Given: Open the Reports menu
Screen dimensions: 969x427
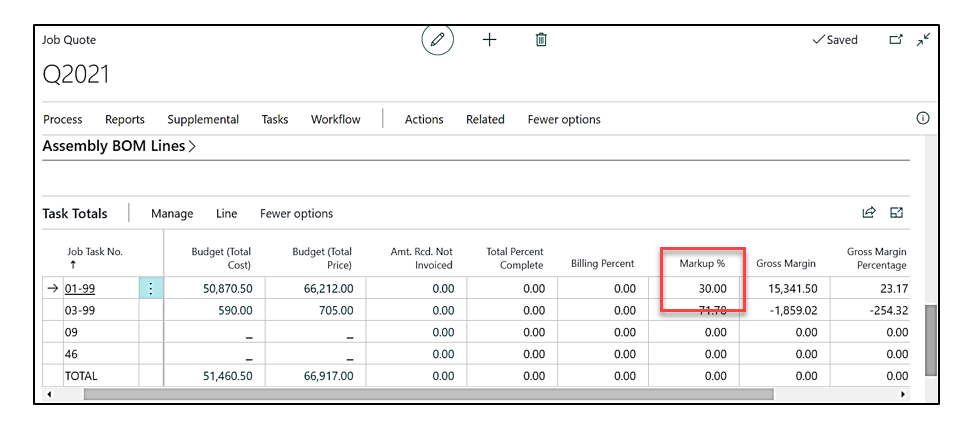Looking at the screenshot, I should point(125,119).
